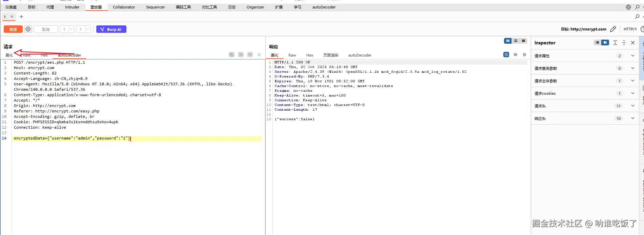Collapse all Inspector sections icon

pos(624,43)
